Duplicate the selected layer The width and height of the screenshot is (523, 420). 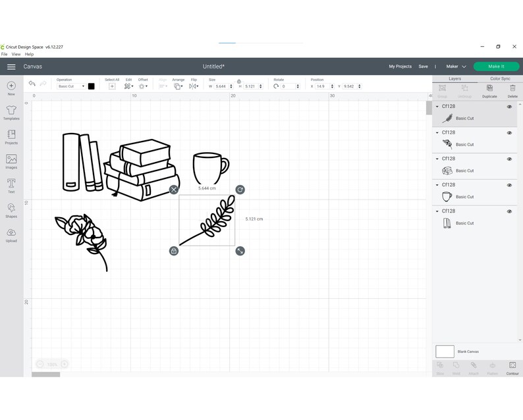[489, 91]
